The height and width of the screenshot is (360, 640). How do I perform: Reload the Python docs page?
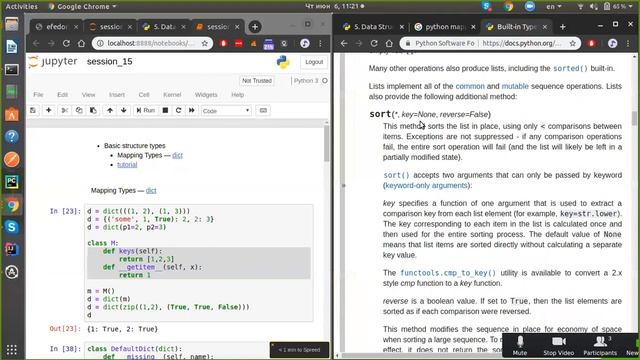374,43
